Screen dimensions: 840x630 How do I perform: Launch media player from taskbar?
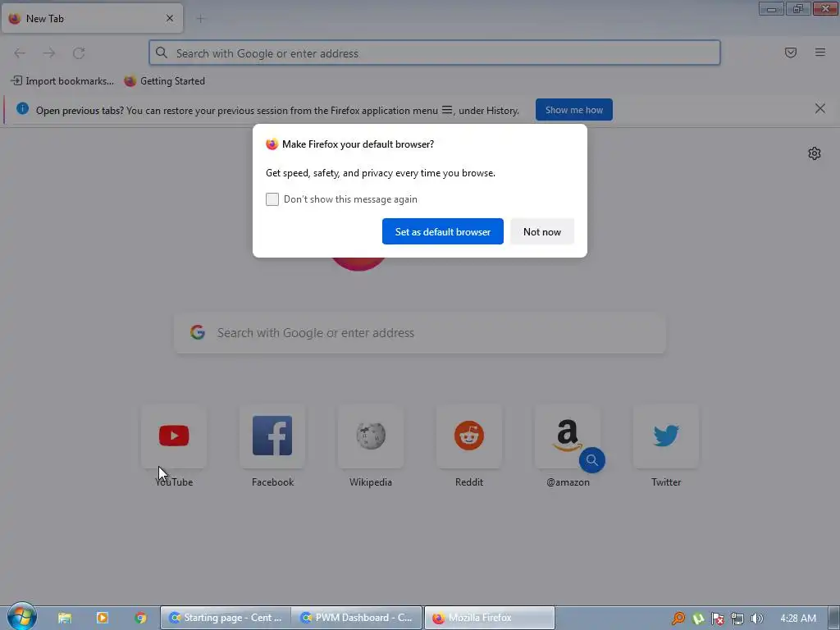tap(103, 618)
